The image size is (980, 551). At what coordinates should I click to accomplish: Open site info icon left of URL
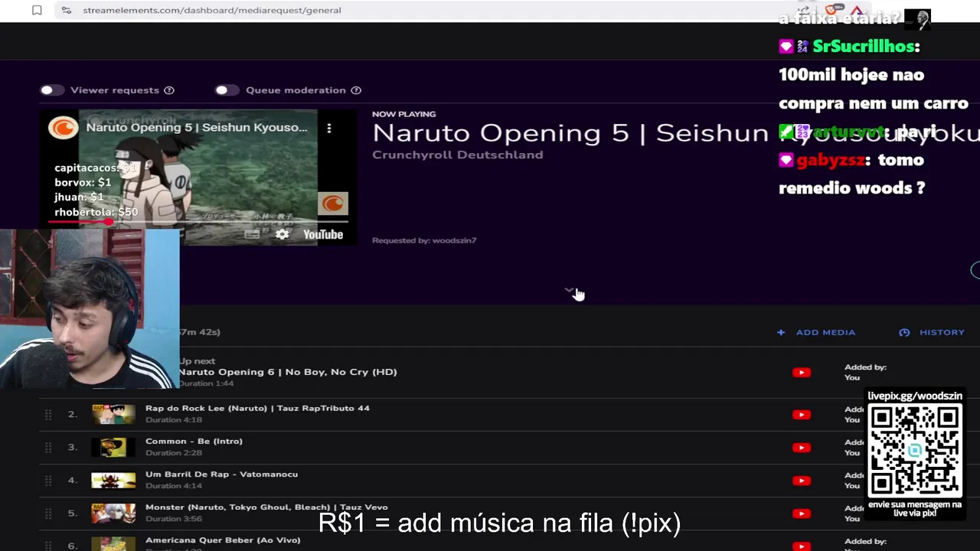67,10
